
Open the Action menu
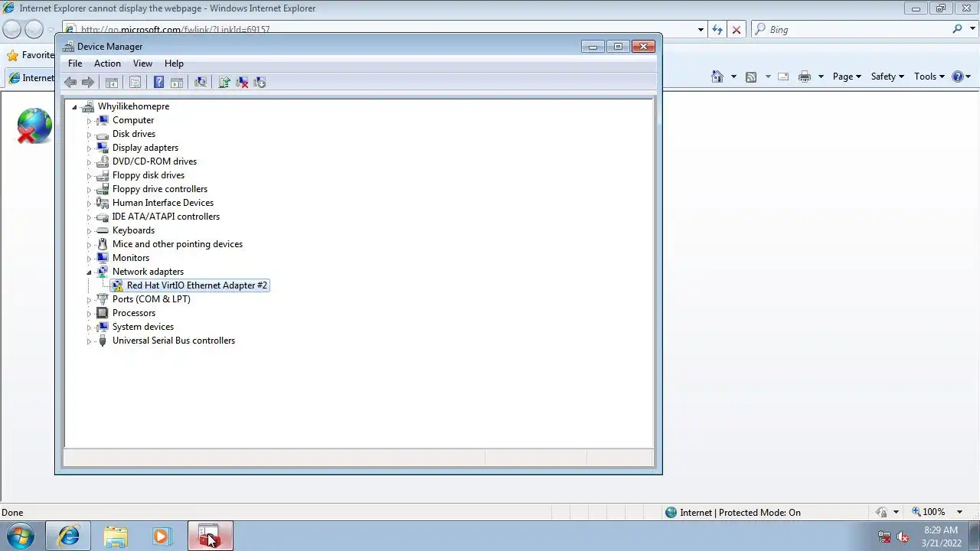pyautogui.click(x=107, y=64)
